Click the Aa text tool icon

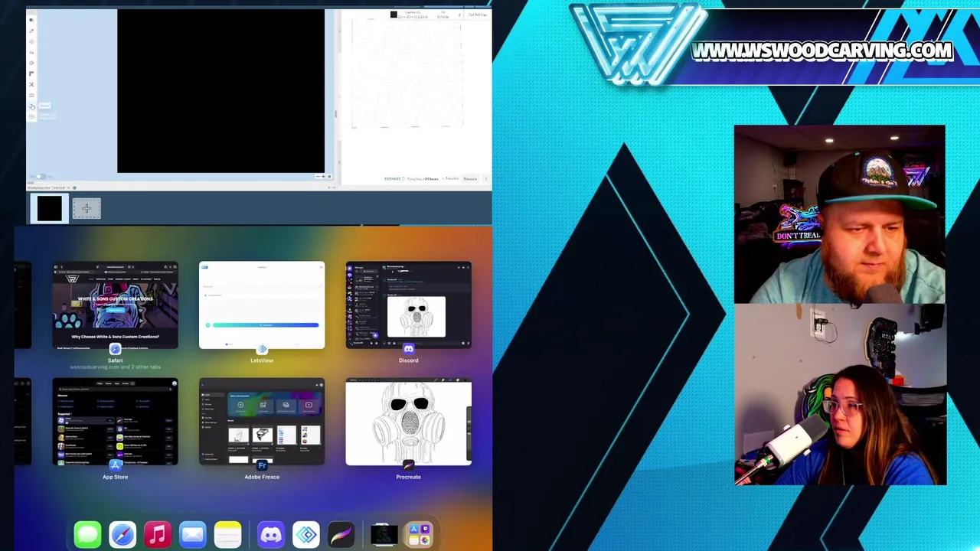click(x=31, y=52)
